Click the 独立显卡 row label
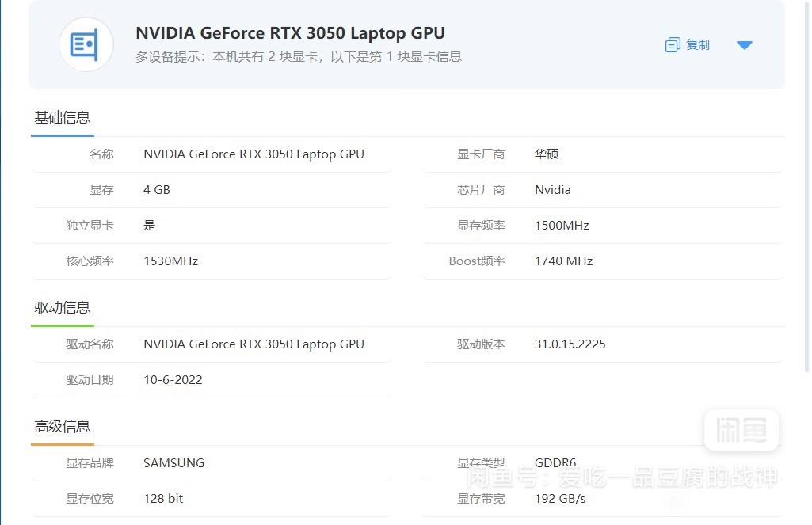The width and height of the screenshot is (812, 525). click(x=90, y=226)
